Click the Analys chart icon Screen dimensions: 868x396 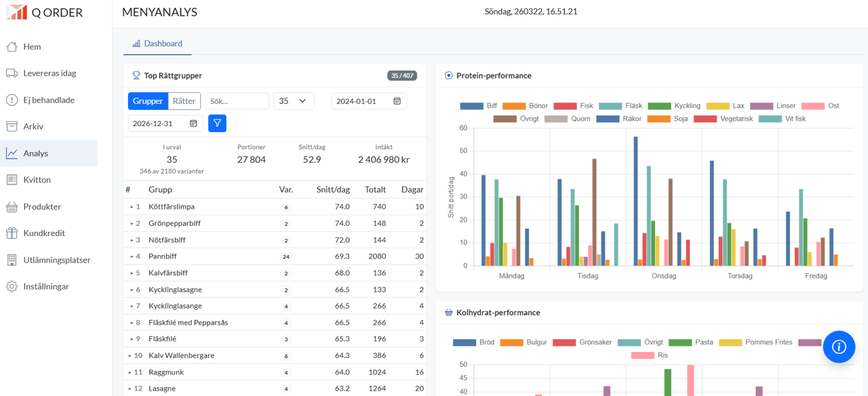12,153
